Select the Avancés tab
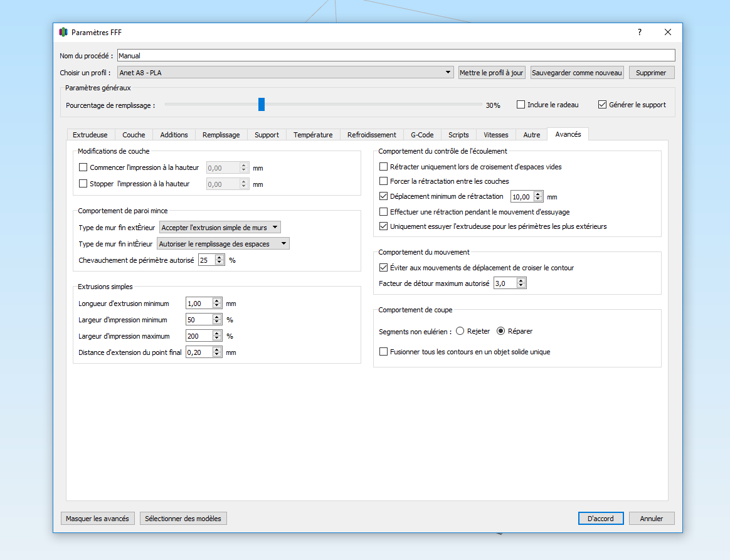The image size is (730, 560). click(x=568, y=134)
